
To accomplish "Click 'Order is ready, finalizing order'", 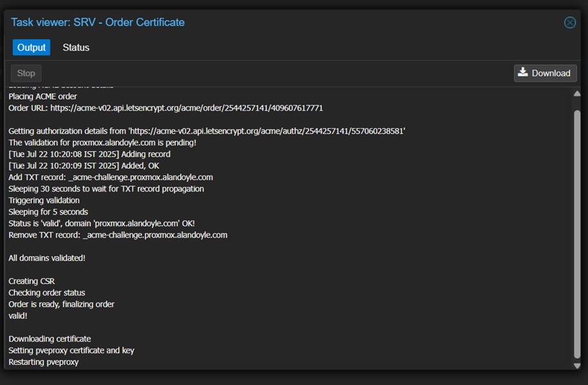I will [x=61, y=304].
